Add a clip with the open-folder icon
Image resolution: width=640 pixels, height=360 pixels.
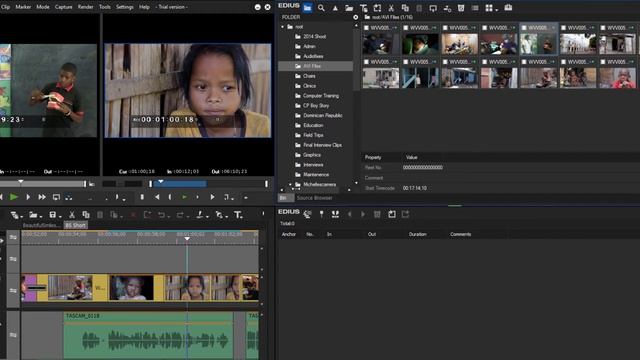349,8
